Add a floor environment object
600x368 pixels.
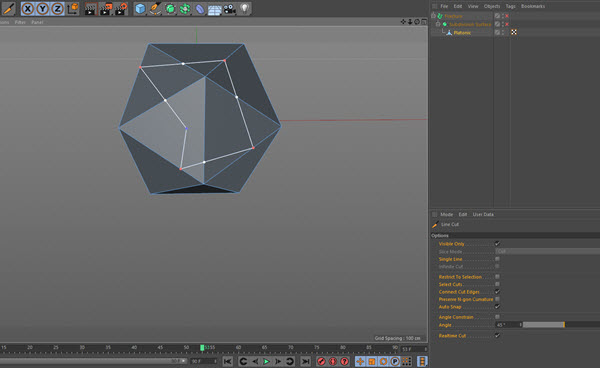pyautogui.click(x=215, y=8)
